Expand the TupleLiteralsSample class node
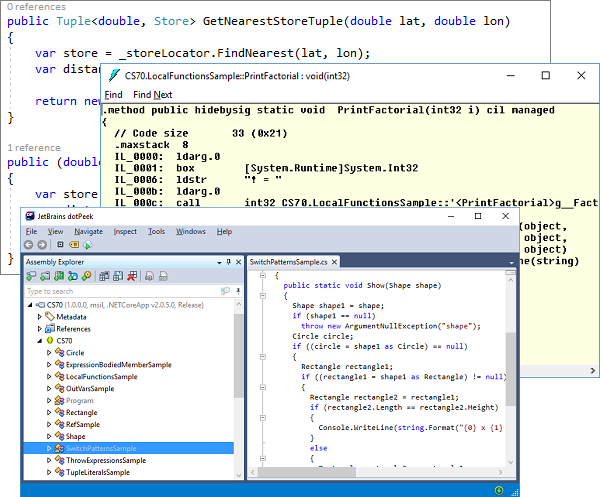Viewport: 600px width, 497px height. pyautogui.click(x=49, y=472)
